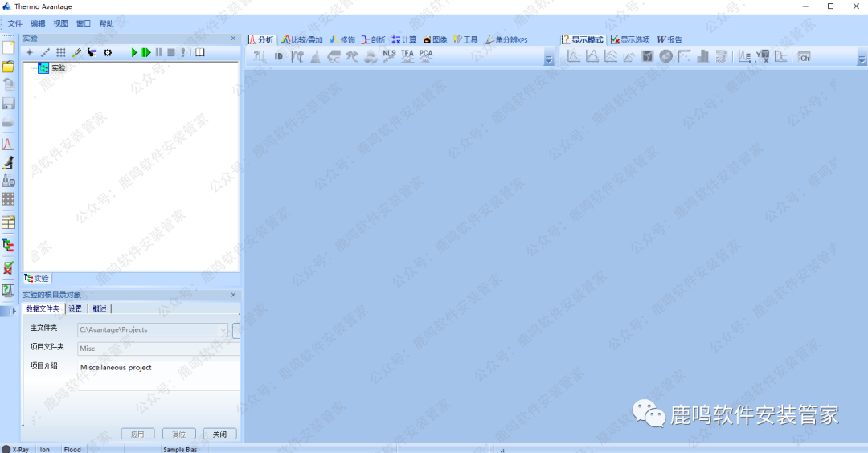Open the 文件 menu

click(15, 23)
